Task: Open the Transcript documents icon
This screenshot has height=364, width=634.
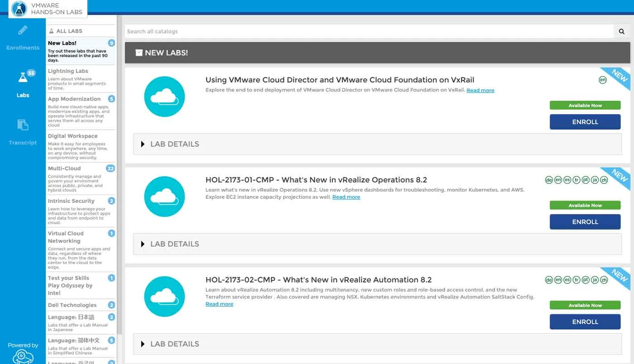Action: pos(23,125)
